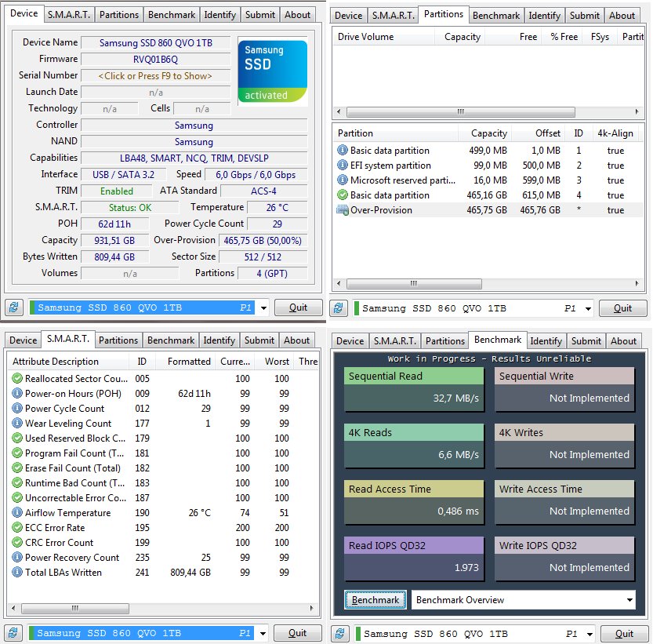Sort by the Offset column header
This screenshot has width=653, height=644.
[538, 133]
